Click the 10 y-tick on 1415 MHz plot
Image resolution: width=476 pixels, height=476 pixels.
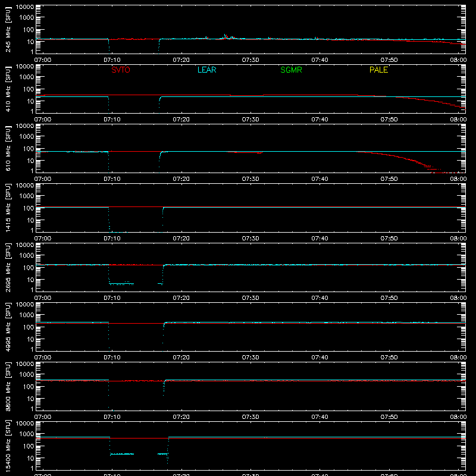tap(31, 220)
